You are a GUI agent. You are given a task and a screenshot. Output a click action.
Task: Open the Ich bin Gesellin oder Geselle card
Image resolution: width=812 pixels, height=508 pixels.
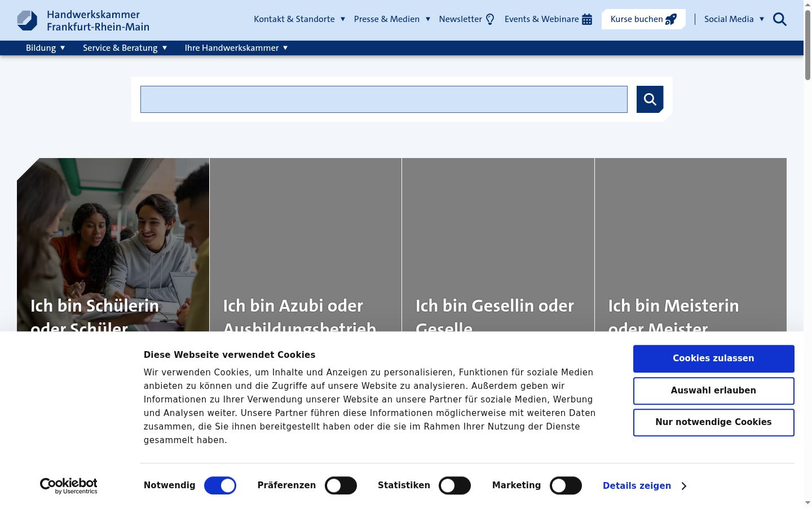pyautogui.click(x=498, y=245)
